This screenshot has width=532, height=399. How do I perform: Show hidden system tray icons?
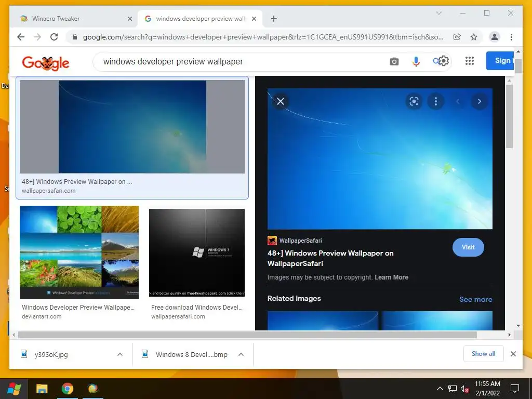tap(440, 389)
